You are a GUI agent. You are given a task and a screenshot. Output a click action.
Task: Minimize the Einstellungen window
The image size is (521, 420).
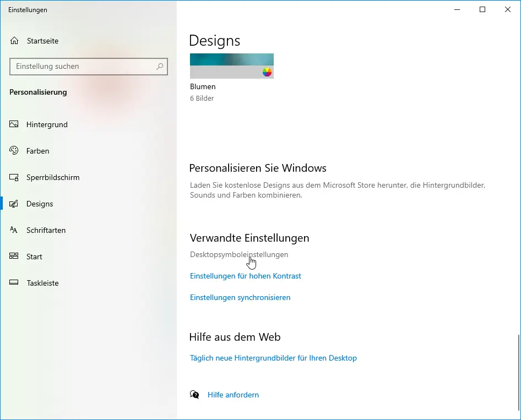tap(457, 9)
